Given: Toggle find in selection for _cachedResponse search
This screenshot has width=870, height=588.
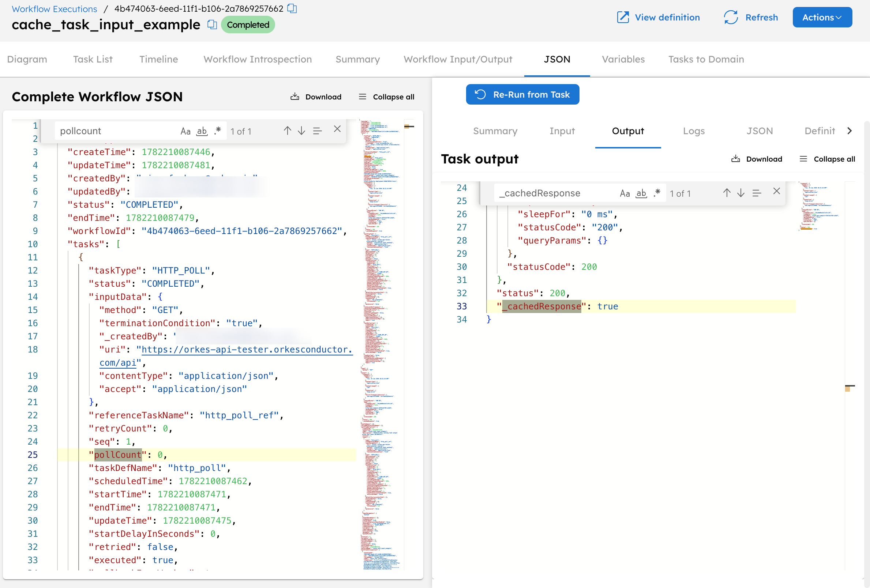Looking at the screenshot, I should click(757, 193).
